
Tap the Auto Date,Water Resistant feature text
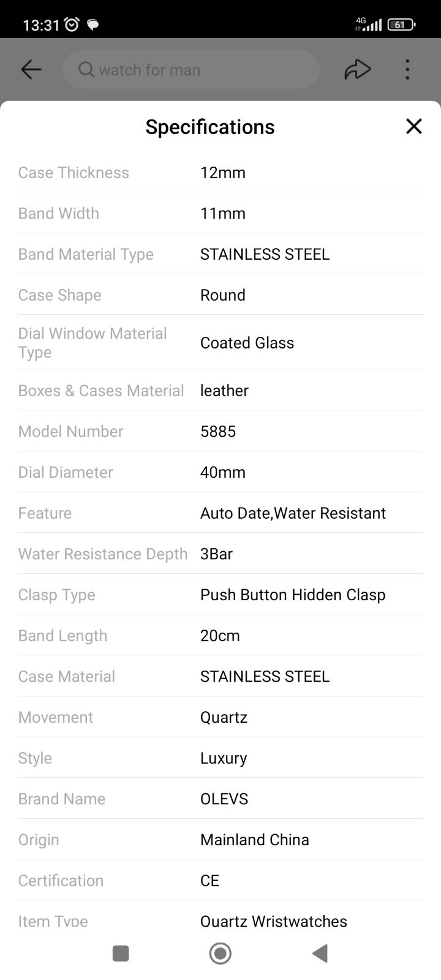click(x=293, y=513)
